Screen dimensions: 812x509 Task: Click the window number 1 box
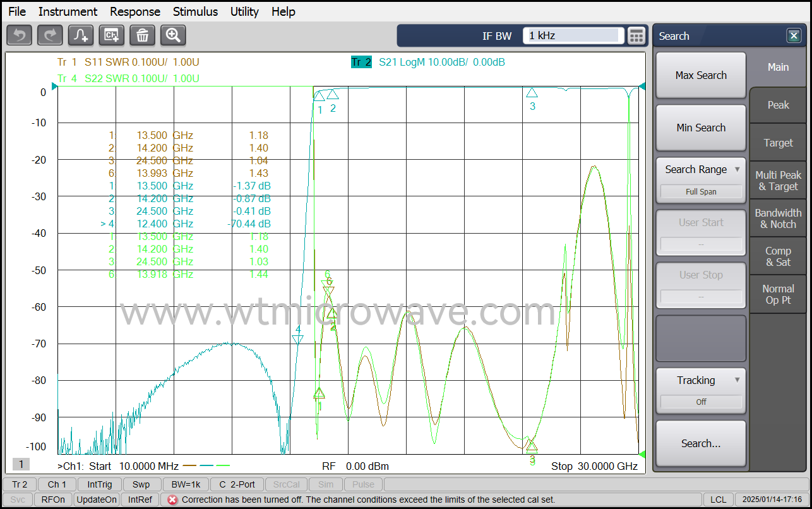click(x=21, y=465)
